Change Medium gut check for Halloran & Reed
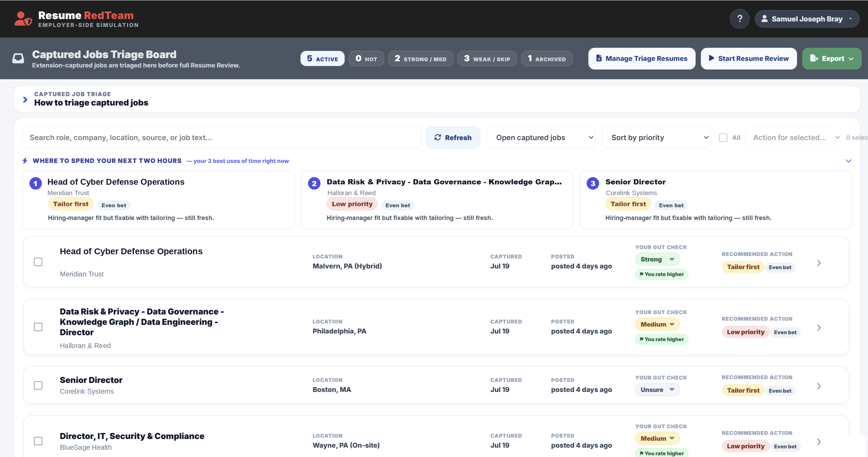Viewport: 868px width, 457px height. 657,325
